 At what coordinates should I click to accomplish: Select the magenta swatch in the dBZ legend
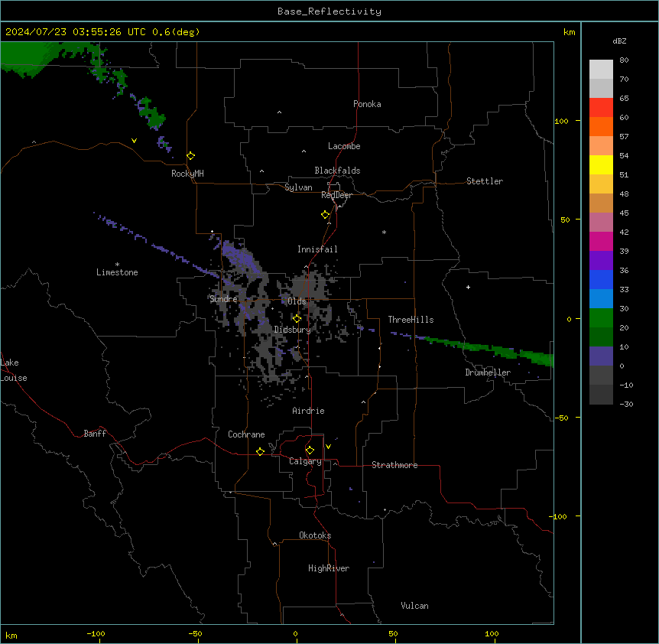(x=601, y=241)
